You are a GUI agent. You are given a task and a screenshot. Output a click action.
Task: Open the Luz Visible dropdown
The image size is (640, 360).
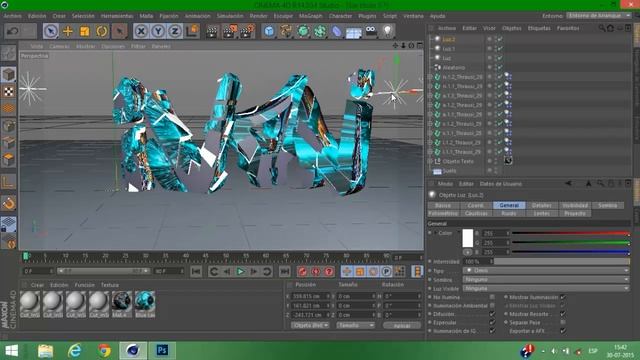click(x=546, y=289)
